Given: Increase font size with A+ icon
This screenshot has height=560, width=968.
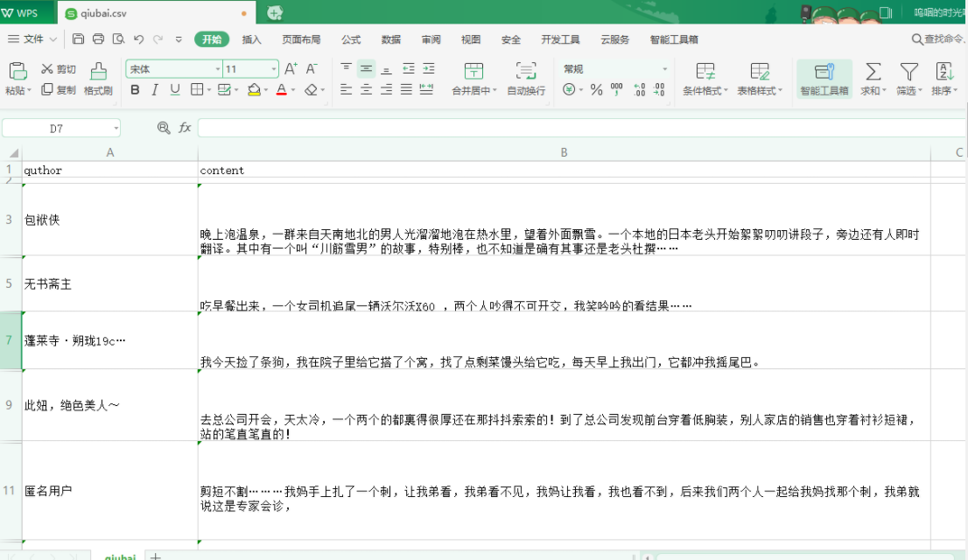Looking at the screenshot, I should [291, 68].
